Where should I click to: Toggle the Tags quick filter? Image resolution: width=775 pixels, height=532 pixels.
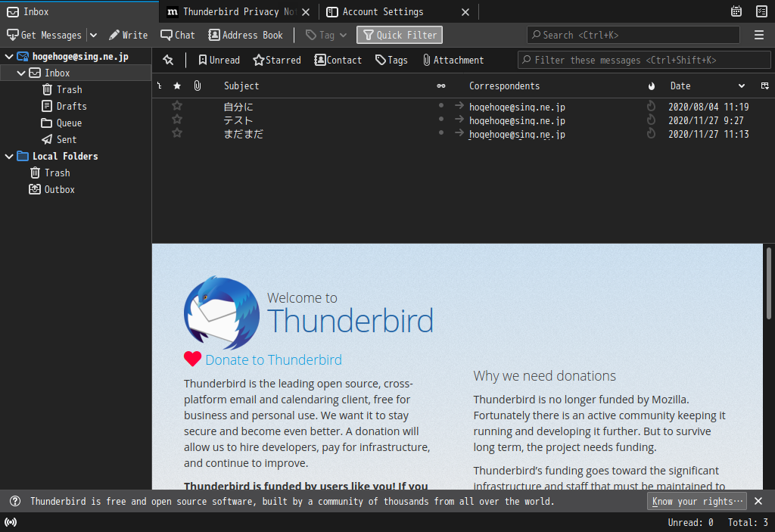pos(391,61)
